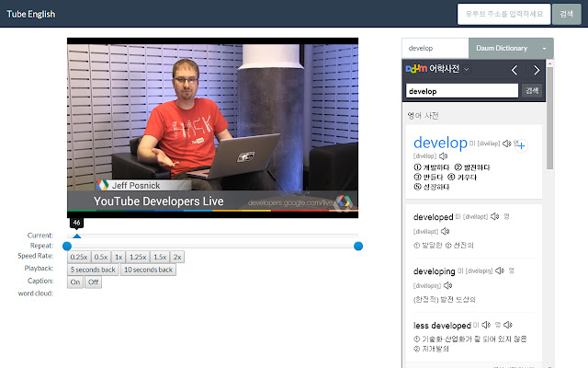This screenshot has height=368, width=588.
Task: Open the developing dictionary entry
Action: (x=434, y=271)
